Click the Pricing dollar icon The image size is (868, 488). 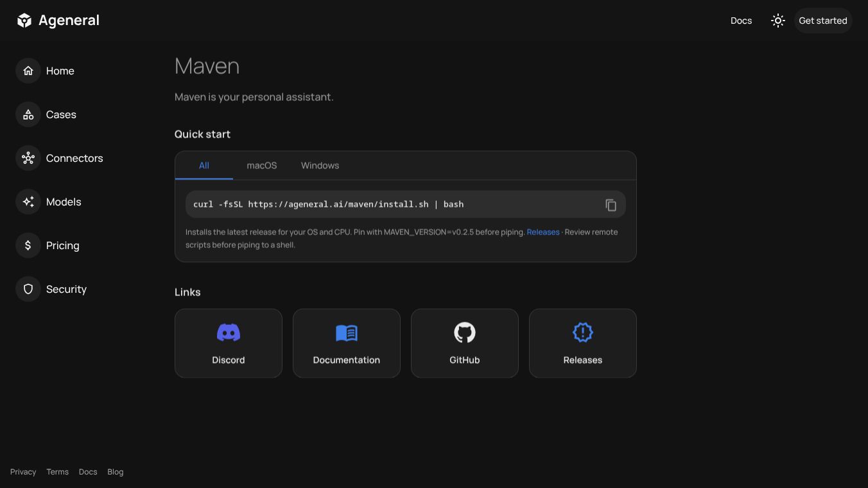coord(28,245)
